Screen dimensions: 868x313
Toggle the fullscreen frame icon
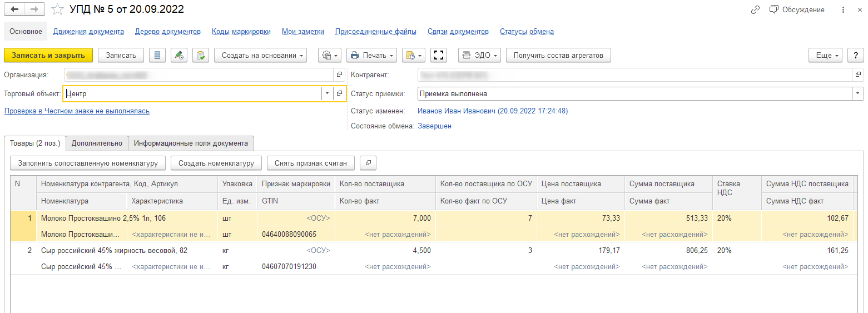coord(439,55)
